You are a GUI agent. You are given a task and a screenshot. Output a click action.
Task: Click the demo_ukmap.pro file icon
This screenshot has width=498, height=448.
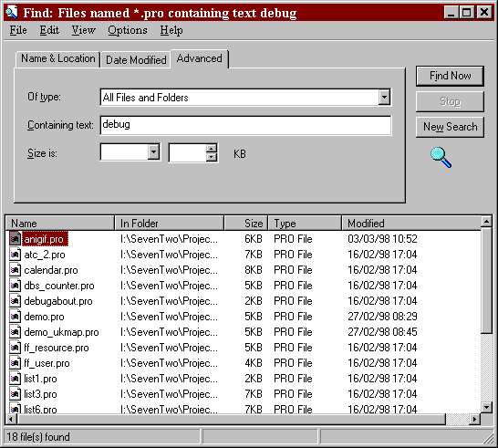pyautogui.click(x=15, y=332)
